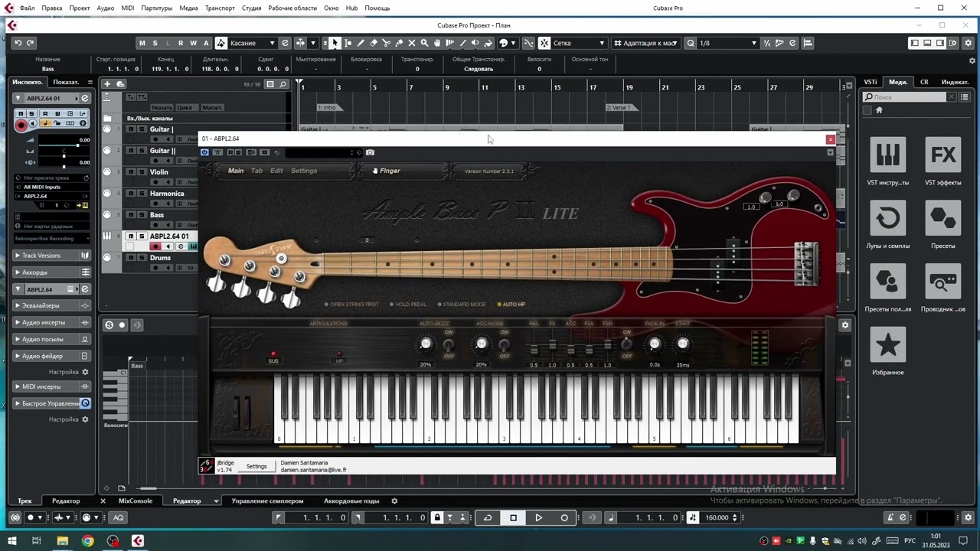This screenshot has width=980, height=551.
Task: Open the Касание automation mode dropdown
Action: tap(252, 43)
